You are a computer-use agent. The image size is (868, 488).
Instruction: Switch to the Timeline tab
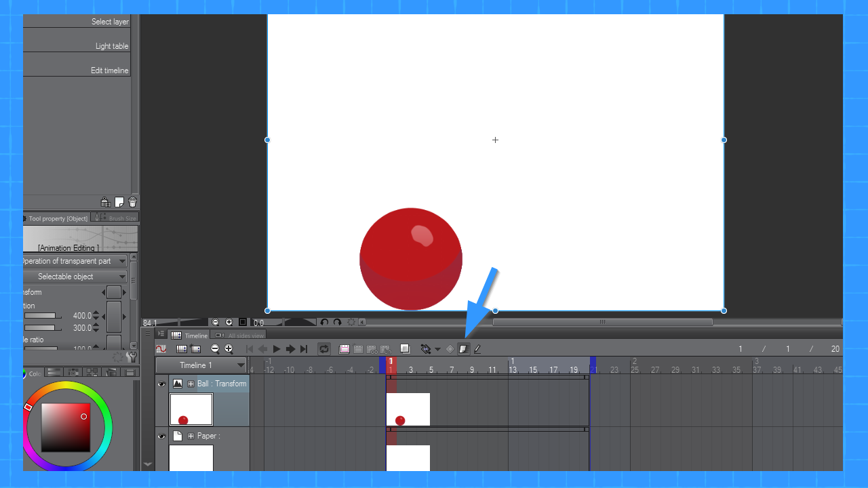190,335
